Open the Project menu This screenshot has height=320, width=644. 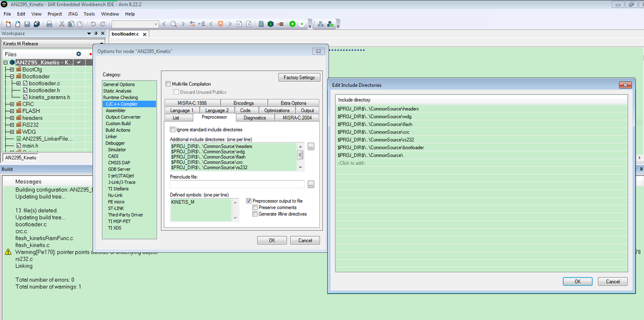coord(55,14)
